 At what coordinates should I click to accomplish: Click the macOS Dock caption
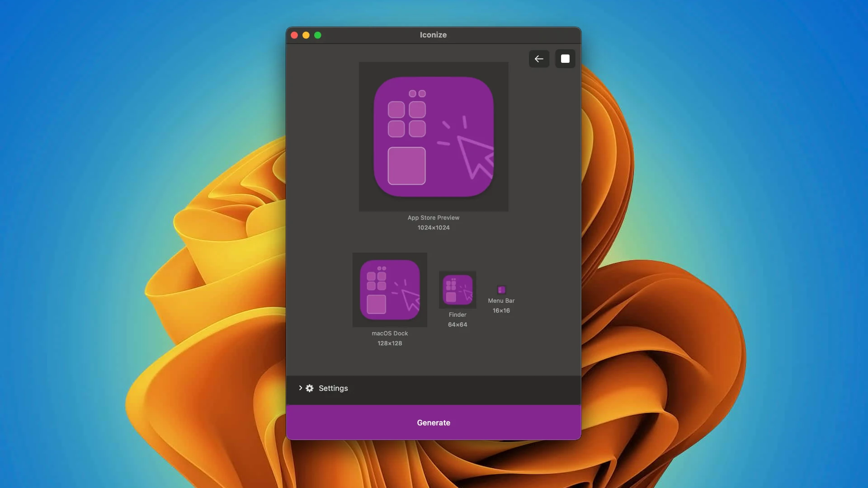390,333
